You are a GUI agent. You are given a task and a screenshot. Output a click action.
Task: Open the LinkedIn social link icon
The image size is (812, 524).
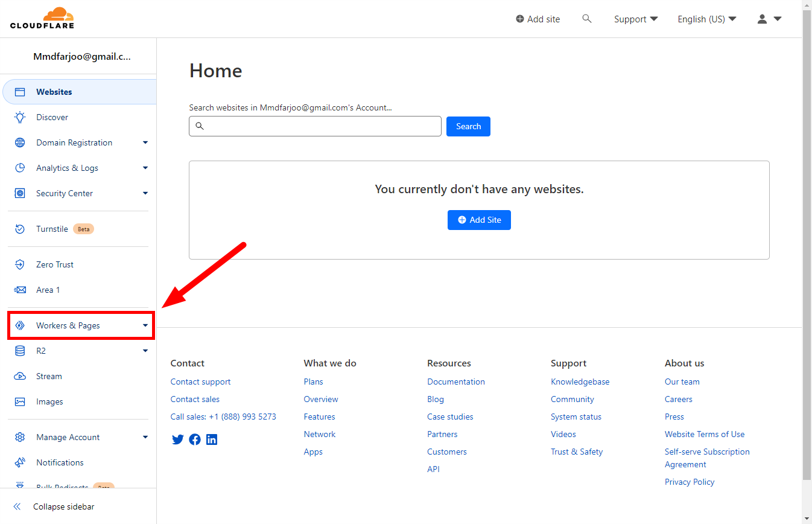tap(212, 439)
